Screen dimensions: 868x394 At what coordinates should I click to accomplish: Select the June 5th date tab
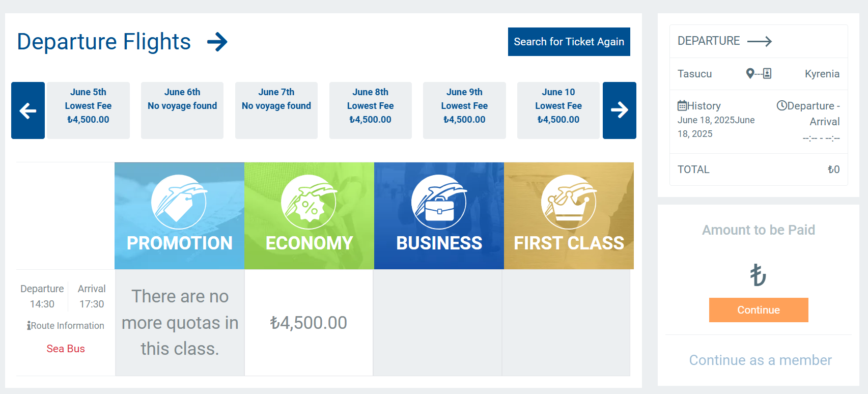(x=88, y=110)
